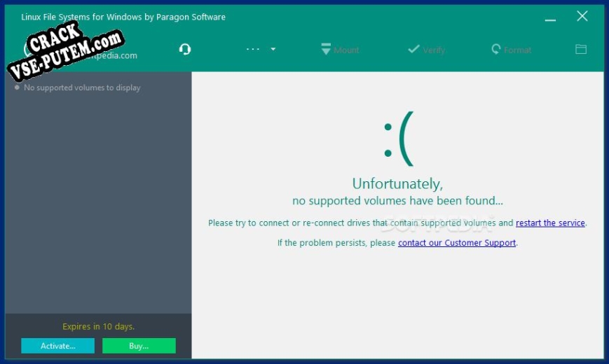This screenshot has height=364, width=609.
Task: Close the Linux File Systems window
Action: click(582, 16)
